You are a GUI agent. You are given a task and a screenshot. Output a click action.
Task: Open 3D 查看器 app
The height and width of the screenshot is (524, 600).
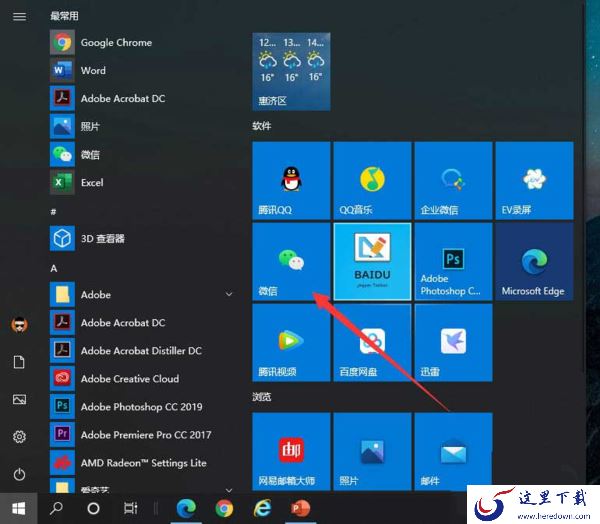(142, 238)
